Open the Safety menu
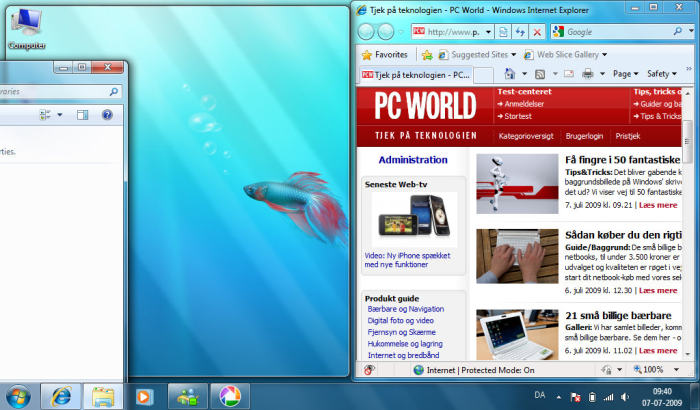700x410 pixels. pyautogui.click(x=662, y=74)
